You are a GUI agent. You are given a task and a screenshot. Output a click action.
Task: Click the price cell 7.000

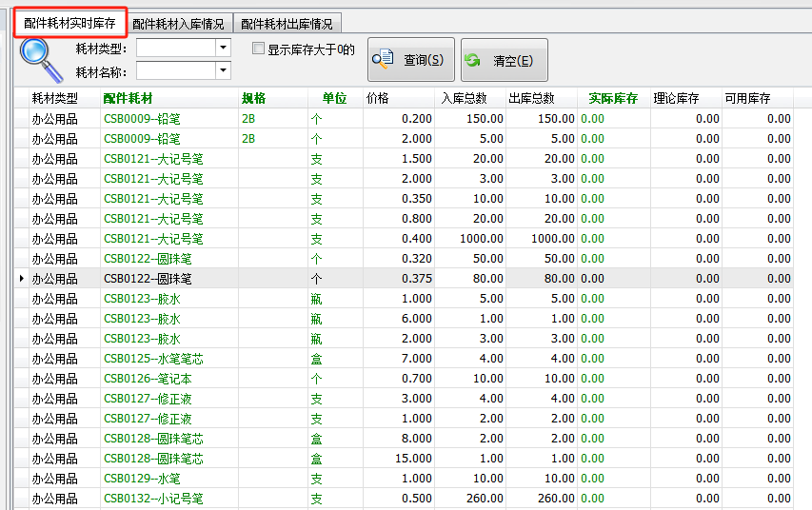click(399, 359)
